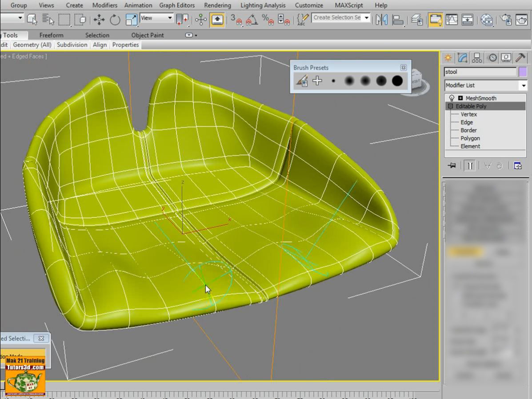Screen dimensions: 532x399
Task: Open the Modifier List dropdown
Action: [524, 85]
